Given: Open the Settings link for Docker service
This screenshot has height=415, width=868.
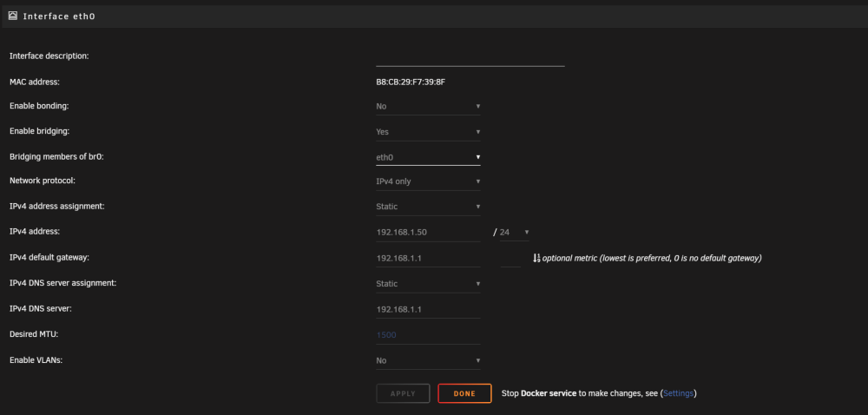Looking at the screenshot, I should [678, 393].
